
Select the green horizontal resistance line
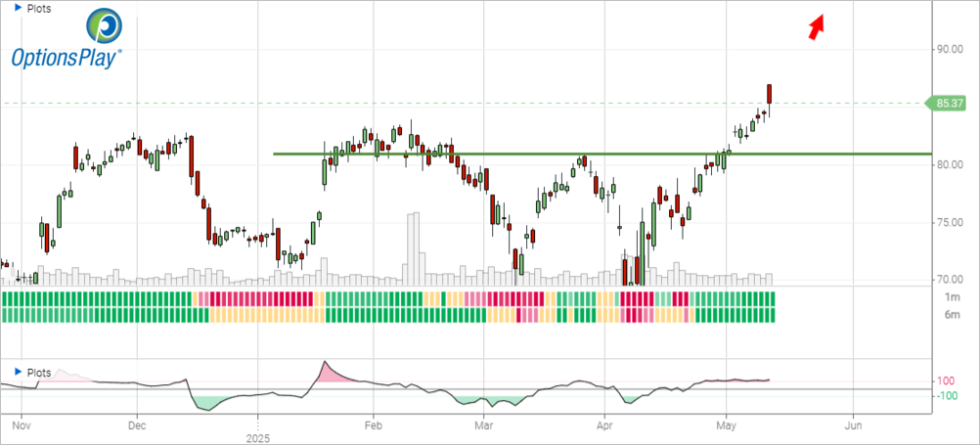click(x=602, y=154)
